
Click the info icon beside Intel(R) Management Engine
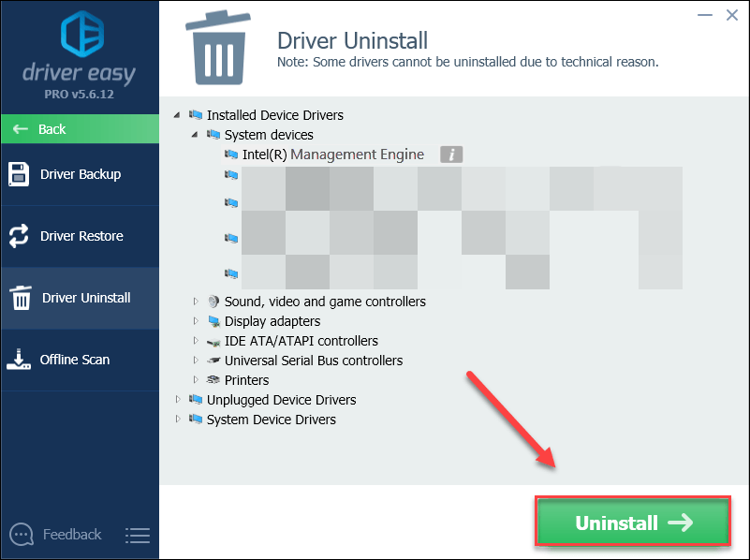[451, 155]
